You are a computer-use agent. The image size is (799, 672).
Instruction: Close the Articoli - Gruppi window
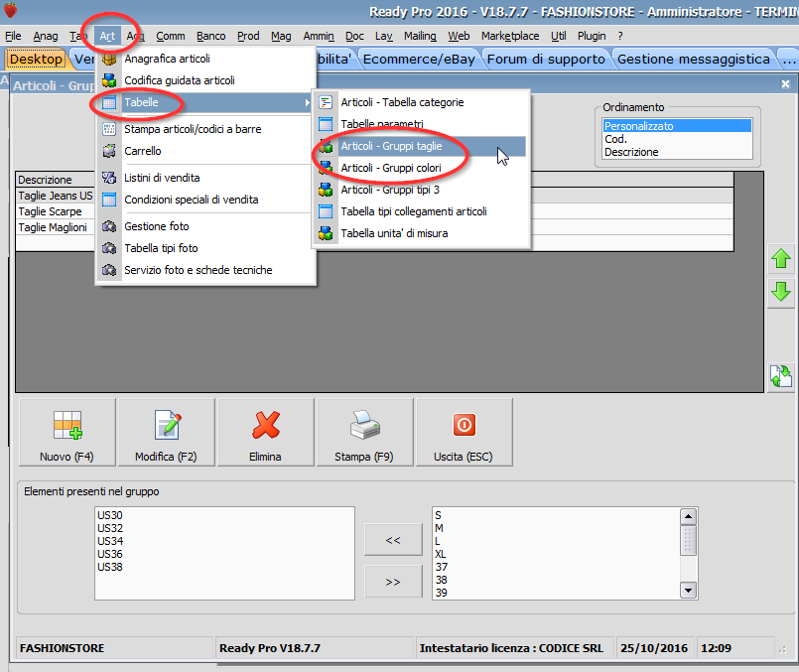(x=785, y=84)
